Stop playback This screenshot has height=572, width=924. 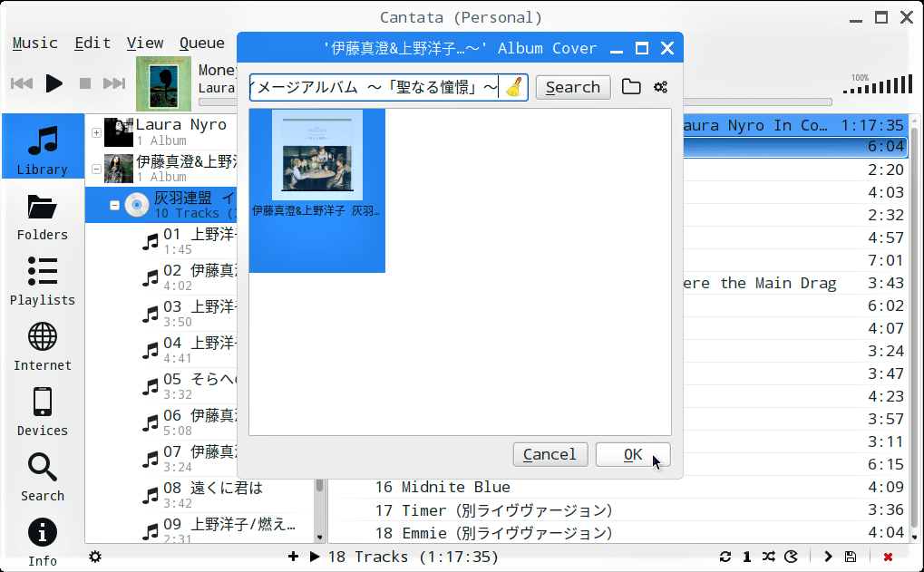85,83
